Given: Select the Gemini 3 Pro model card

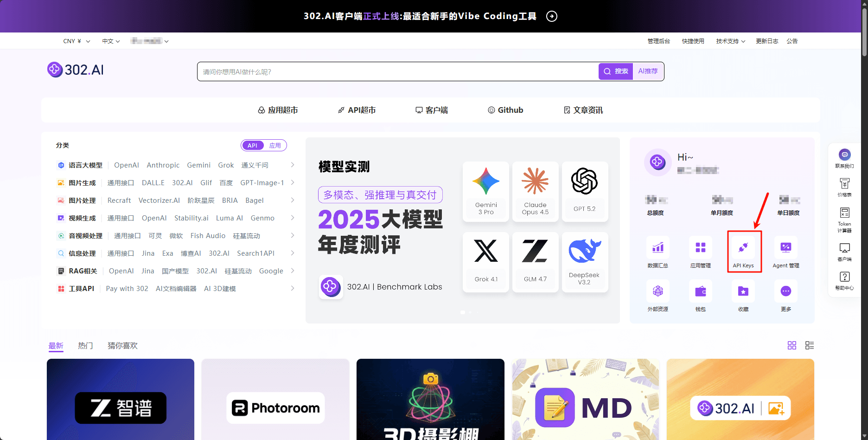Looking at the screenshot, I should (x=486, y=192).
